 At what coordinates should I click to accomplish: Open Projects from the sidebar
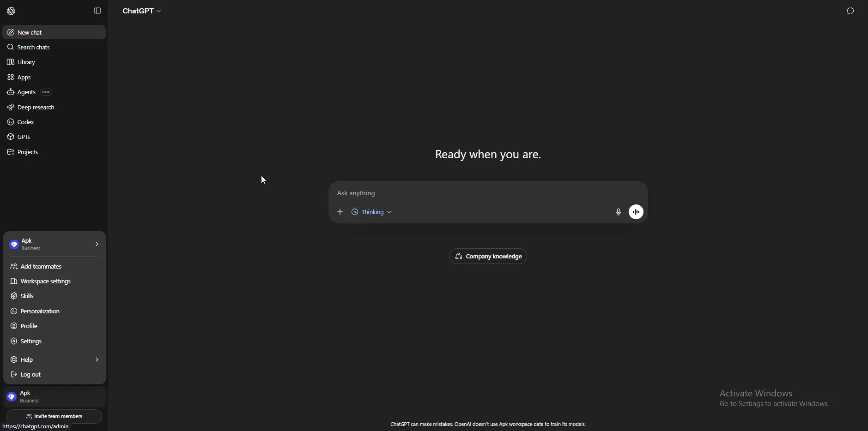[x=54, y=152]
